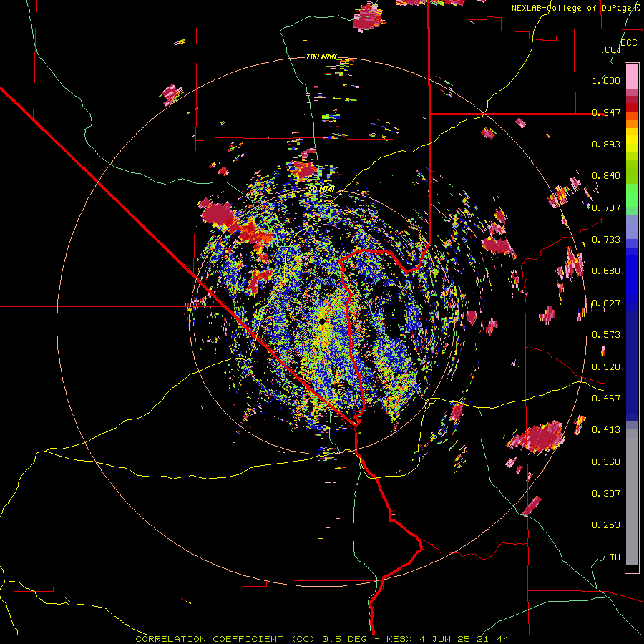Click the 0.840 scale value
The height and width of the screenshot is (644, 644).
point(606,176)
